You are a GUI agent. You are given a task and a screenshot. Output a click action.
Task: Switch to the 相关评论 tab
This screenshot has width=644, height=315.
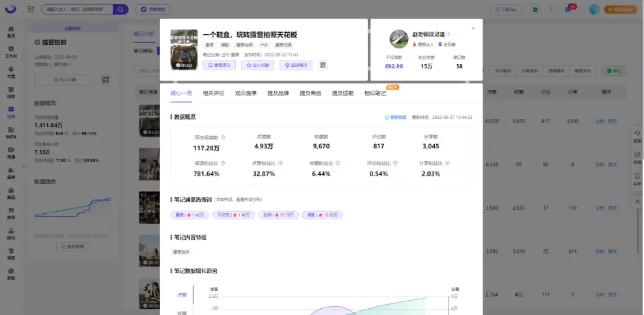[x=213, y=93]
